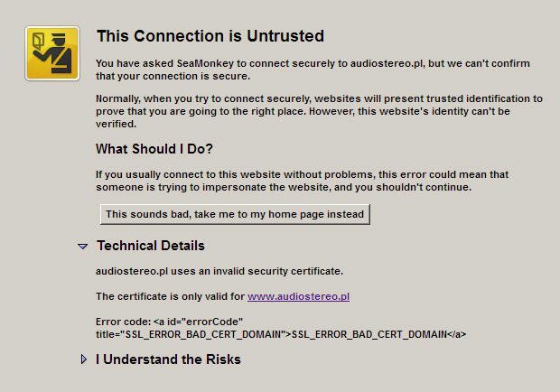Expand the I Understand the Risks triangle
Image resolution: width=560 pixels, height=392 pixels.
pos(84,359)
